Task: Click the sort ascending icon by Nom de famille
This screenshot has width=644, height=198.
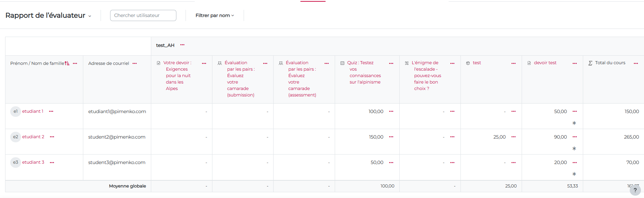Action: tap(67, 63)
